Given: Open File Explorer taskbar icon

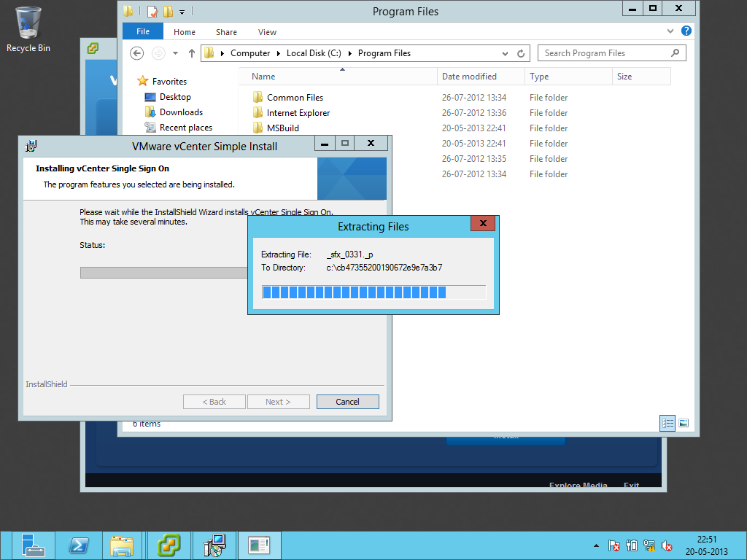Looking at the screenshot, I should 122,545.
